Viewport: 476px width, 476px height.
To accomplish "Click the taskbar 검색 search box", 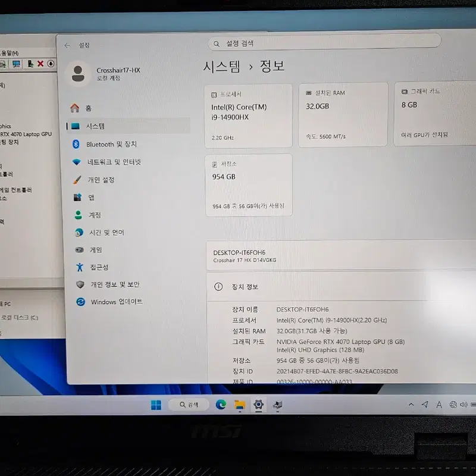I will (189, 405).
